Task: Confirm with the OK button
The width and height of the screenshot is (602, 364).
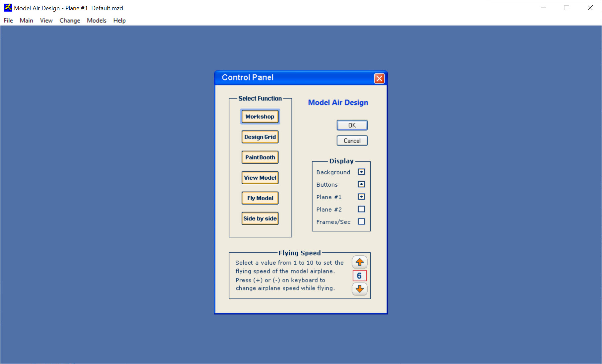Action: click(x=352, y=125)
